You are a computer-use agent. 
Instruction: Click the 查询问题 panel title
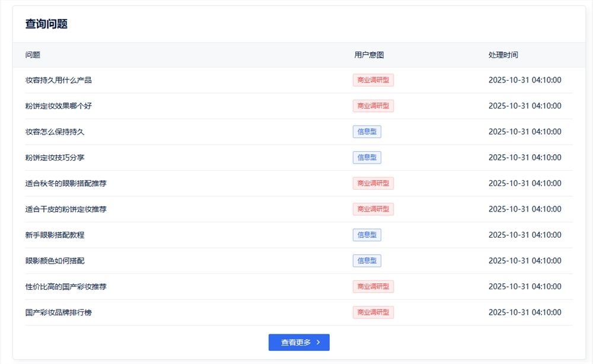pos(45,24)
